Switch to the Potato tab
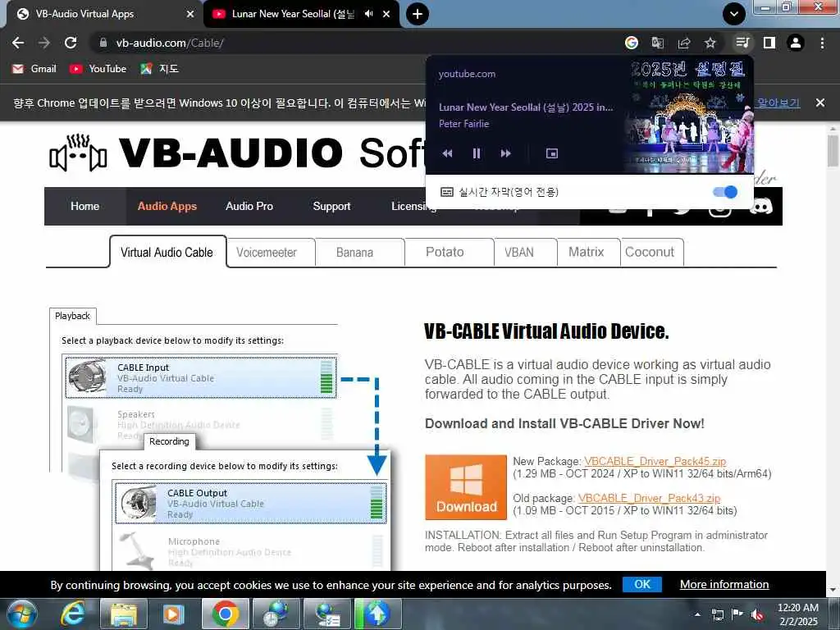 [445, 253]
